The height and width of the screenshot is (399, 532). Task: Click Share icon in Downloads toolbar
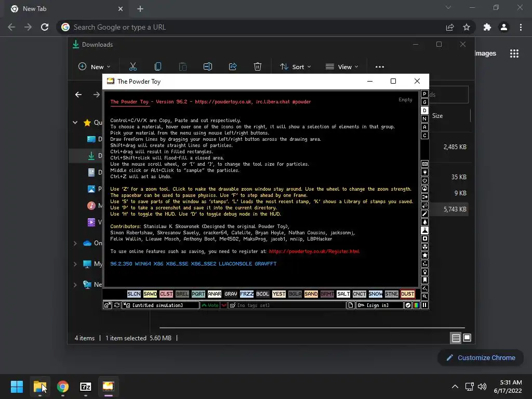pos(233,67)
